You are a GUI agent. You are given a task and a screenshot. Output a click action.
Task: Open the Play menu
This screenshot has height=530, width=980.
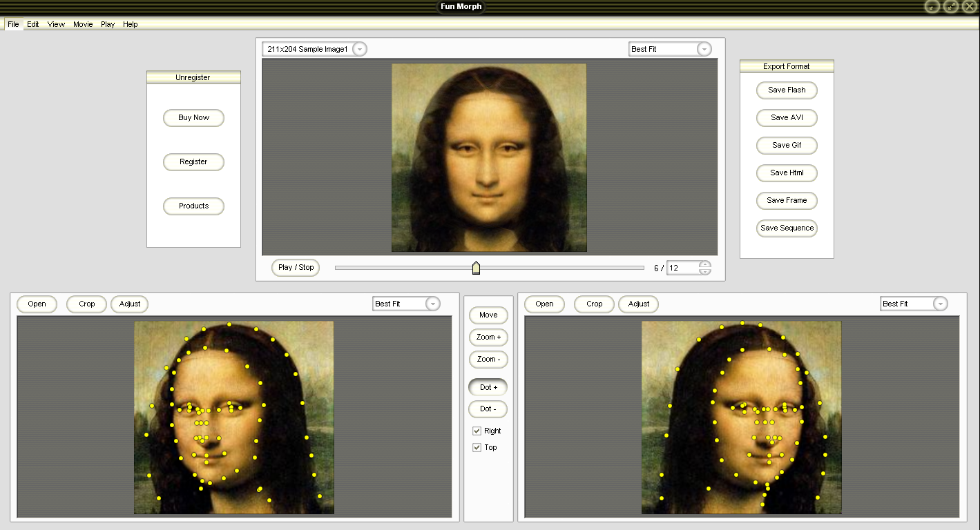pyautogui.click(x=108, y=24)
